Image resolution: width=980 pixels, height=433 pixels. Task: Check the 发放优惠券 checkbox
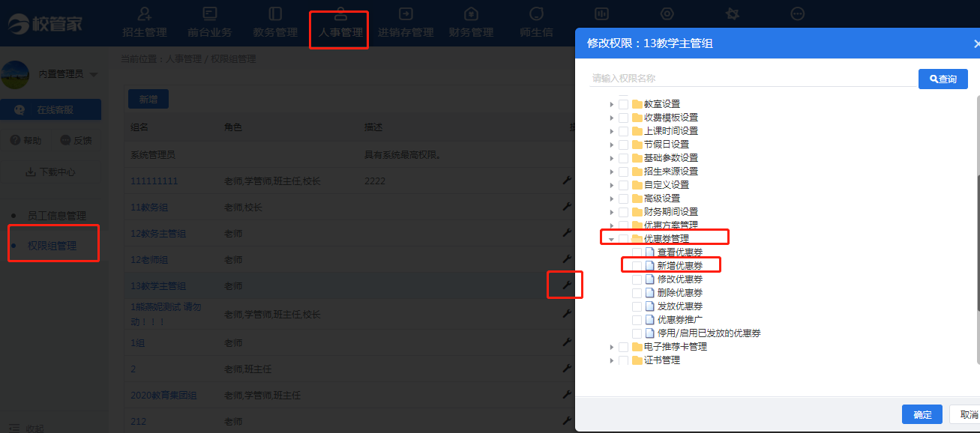coord(637,306)
